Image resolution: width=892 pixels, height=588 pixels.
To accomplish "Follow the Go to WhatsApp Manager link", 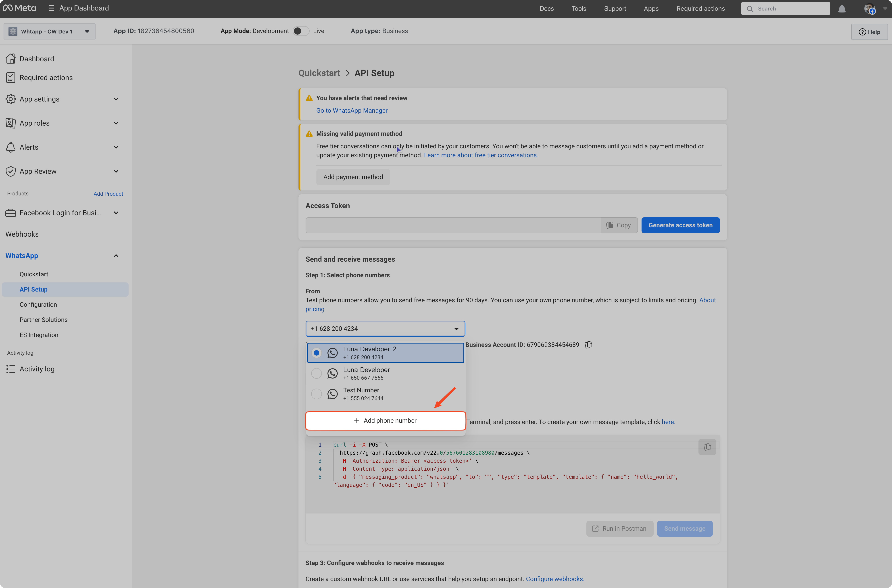I will pos(352,110).
